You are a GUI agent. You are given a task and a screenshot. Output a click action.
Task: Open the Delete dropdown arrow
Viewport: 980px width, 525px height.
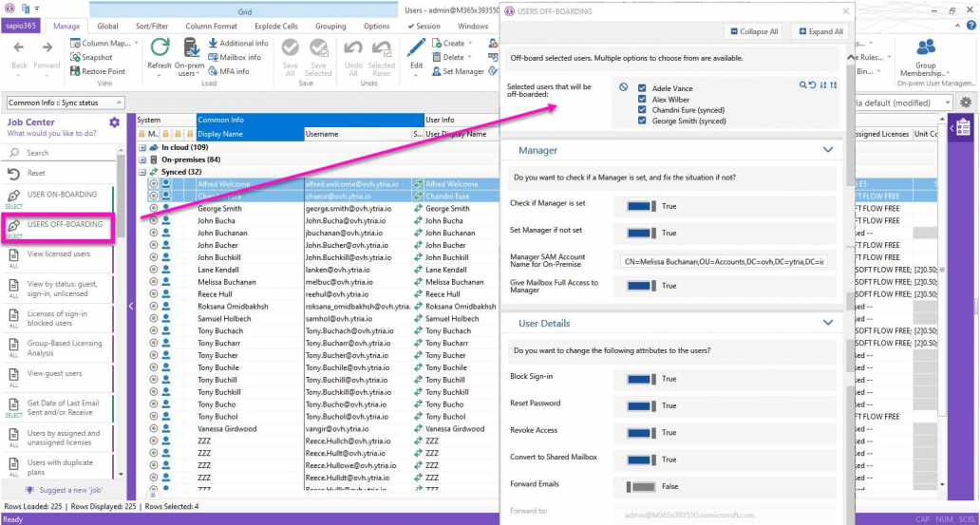click(x=470, y=57)
